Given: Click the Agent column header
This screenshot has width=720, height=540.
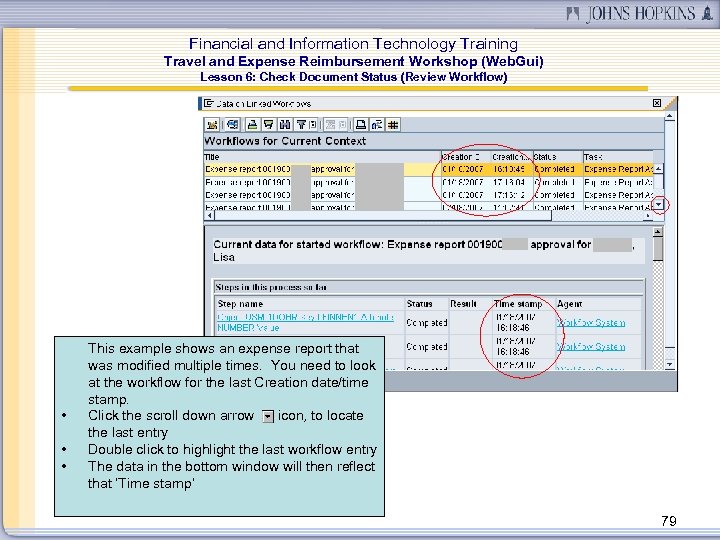Looking at the screenshot, I should (598, 304).
